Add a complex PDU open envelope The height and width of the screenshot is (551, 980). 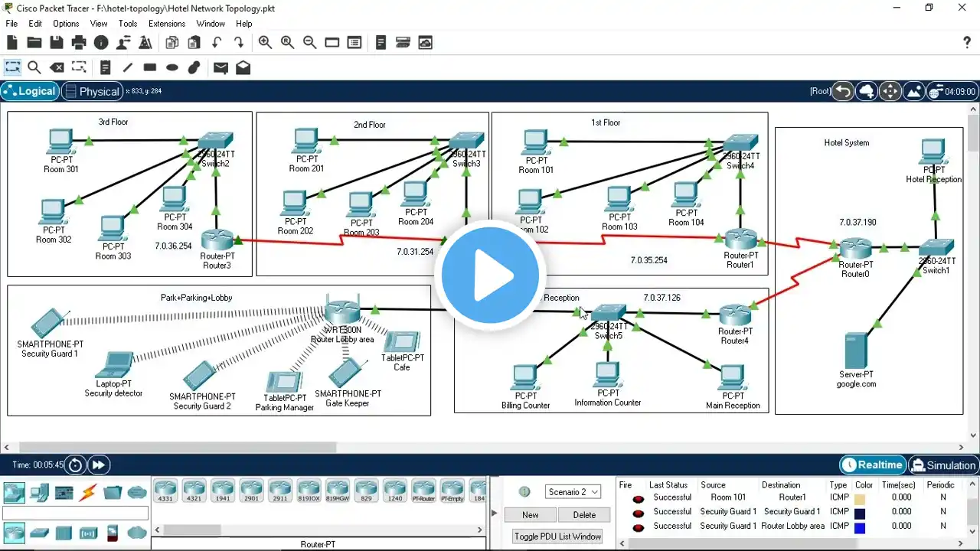point(243,67)
